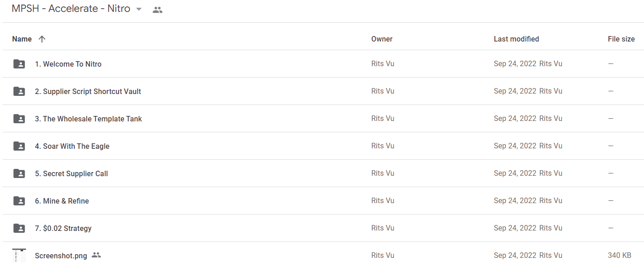The height and width of the screenshot is (267, 644).
Task: Reverse sort with the Name arrow icon
Action: pyautogui.click(x=42, y=39)
